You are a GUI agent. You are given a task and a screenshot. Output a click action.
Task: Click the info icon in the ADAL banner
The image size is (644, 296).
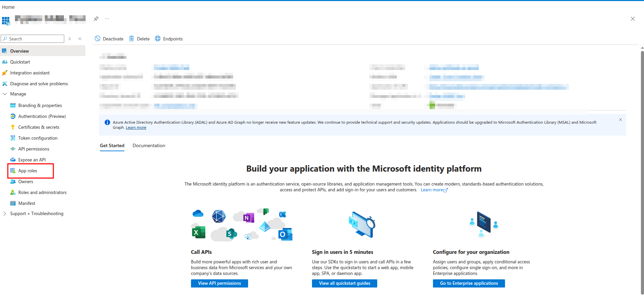(x=107, y=122)
